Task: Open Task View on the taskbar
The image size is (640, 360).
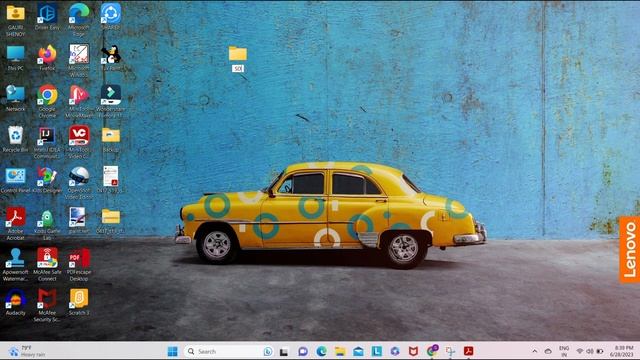Action: (x=284, y=351)
